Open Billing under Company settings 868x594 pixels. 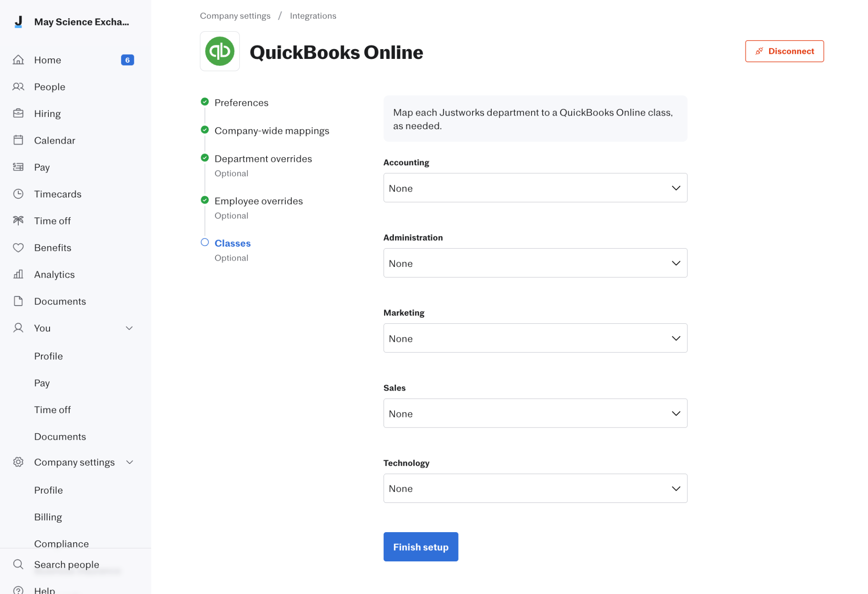coord(48,517)
